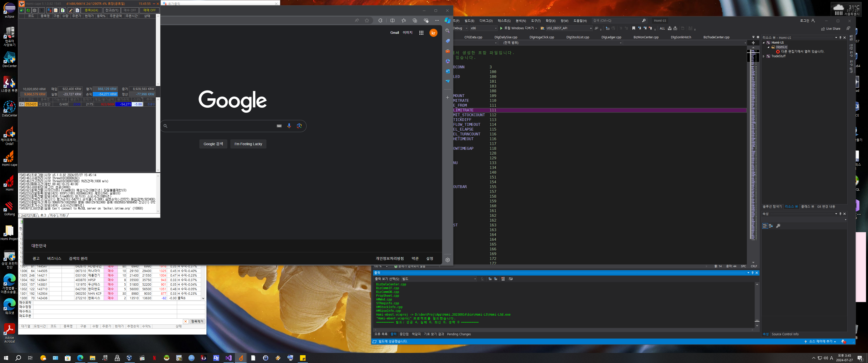The image size is (868, 363).
Task: Click the gear settings icon in Homi-cape toolbar
Action: (x=34, y=10)
